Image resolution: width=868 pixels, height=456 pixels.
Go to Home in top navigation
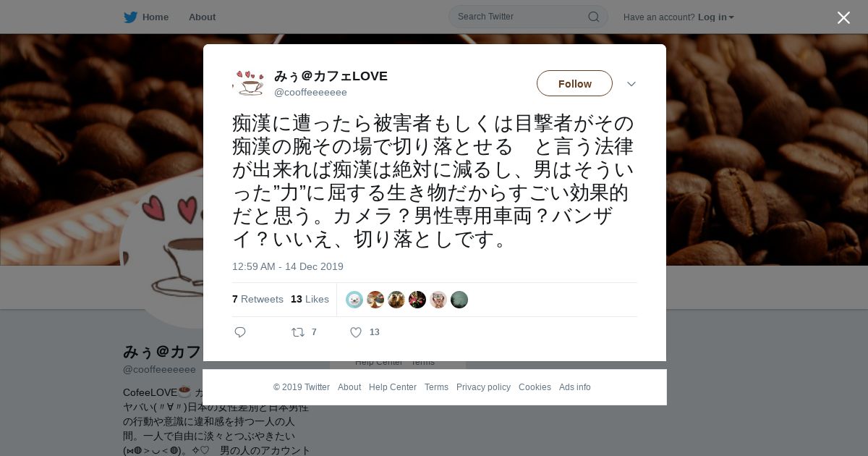coord(156,17)
